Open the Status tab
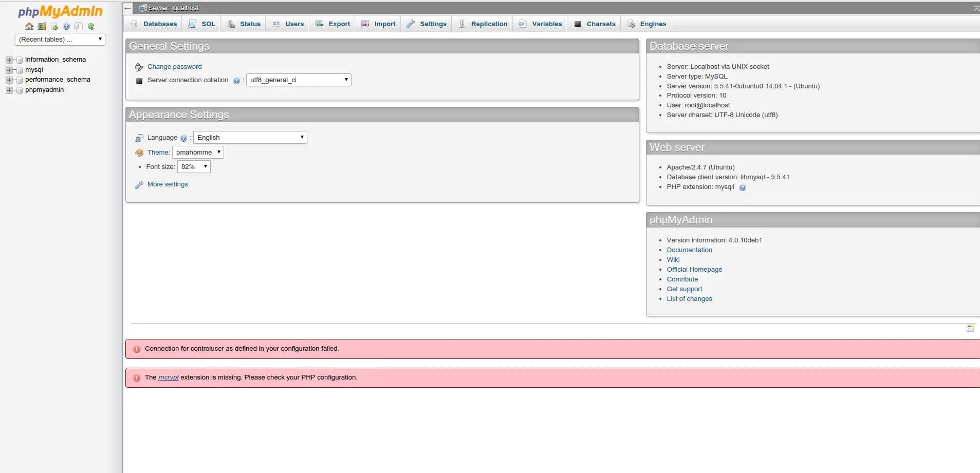The width and height of the screenshot is (980, 473). 244,24
